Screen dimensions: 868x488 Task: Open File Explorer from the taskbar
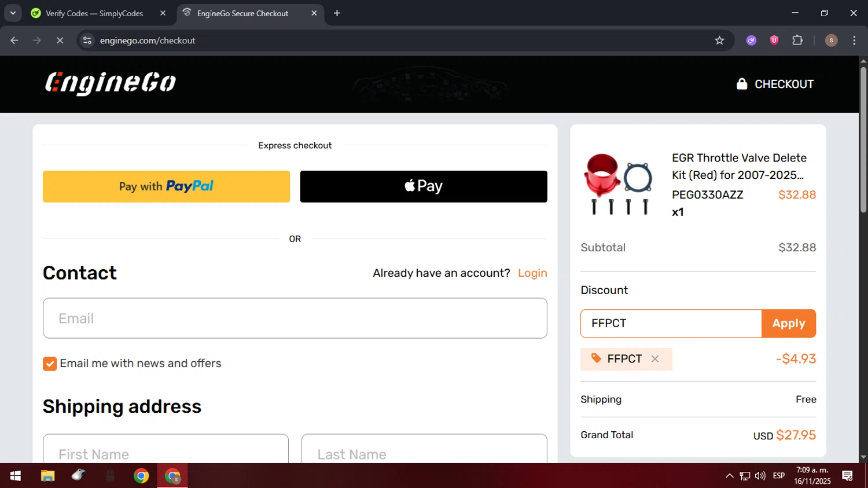[x=47, y=476]
